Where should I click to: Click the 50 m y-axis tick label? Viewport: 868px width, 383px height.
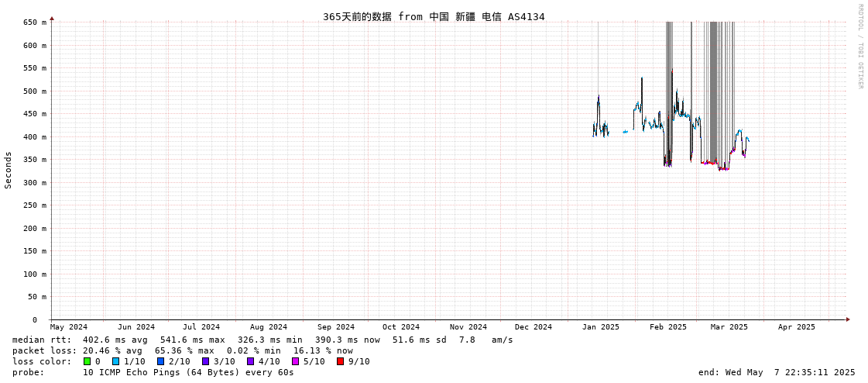coord(38,296)
